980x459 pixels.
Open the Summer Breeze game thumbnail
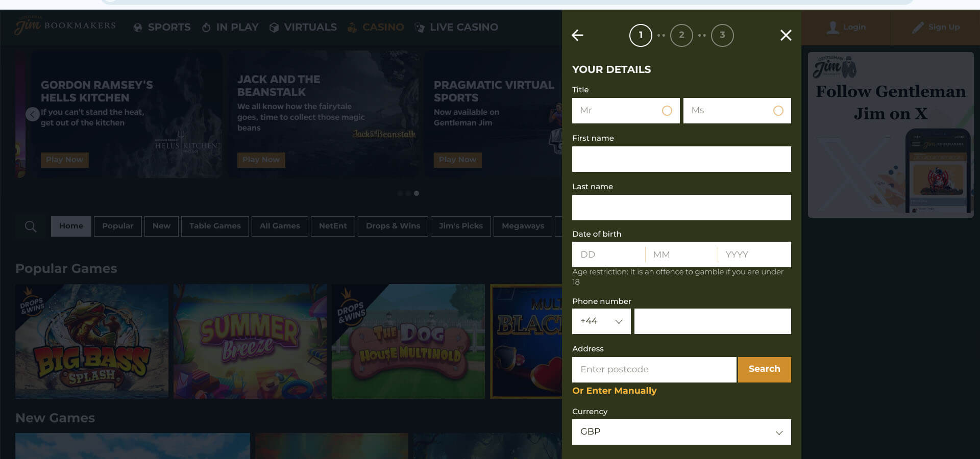(x=250, y=341)
